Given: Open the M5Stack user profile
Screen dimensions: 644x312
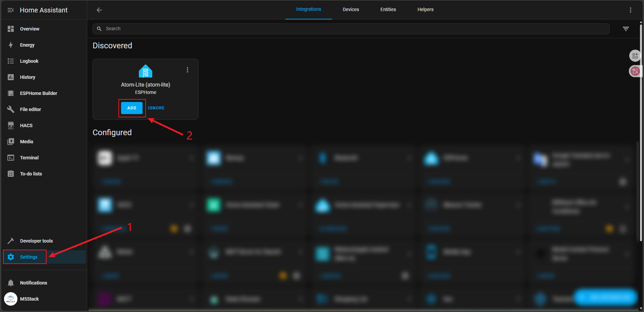Looking at the screenshot, I should click(x=44, y=299).
